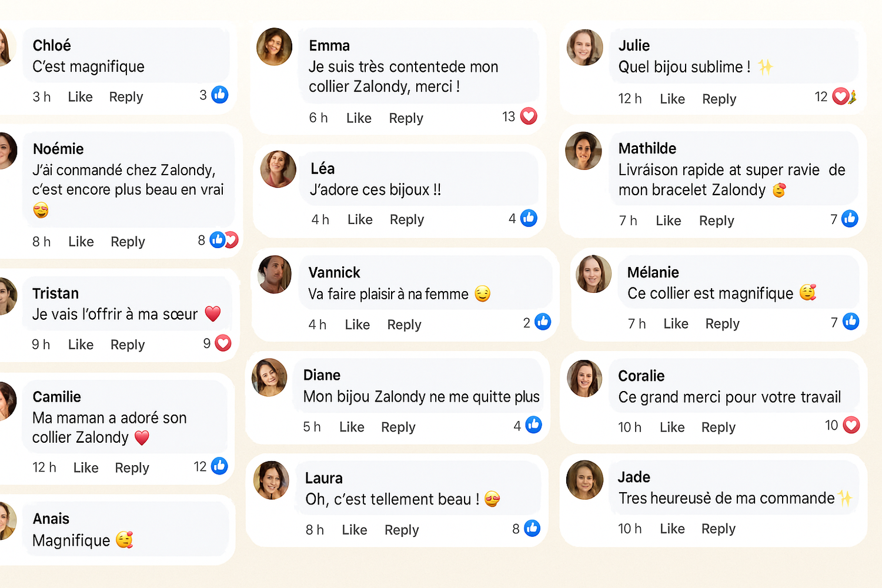The width and height of the screenshot is (882, 588).
Task: Like Mélanie's collier comment
Action: [676, 324]
